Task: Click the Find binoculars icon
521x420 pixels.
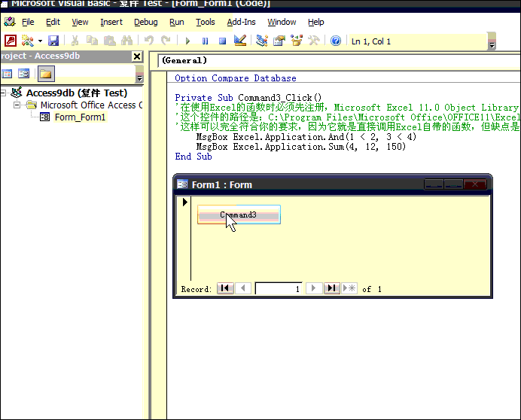Action: (x=126, y=41)
